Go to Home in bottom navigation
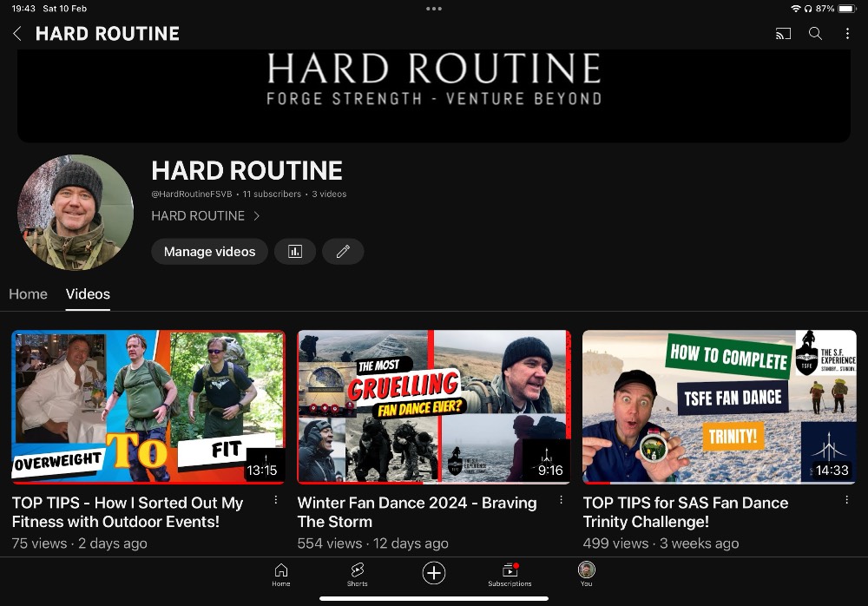The image size is (868, 606). click(x=281, y=575)
